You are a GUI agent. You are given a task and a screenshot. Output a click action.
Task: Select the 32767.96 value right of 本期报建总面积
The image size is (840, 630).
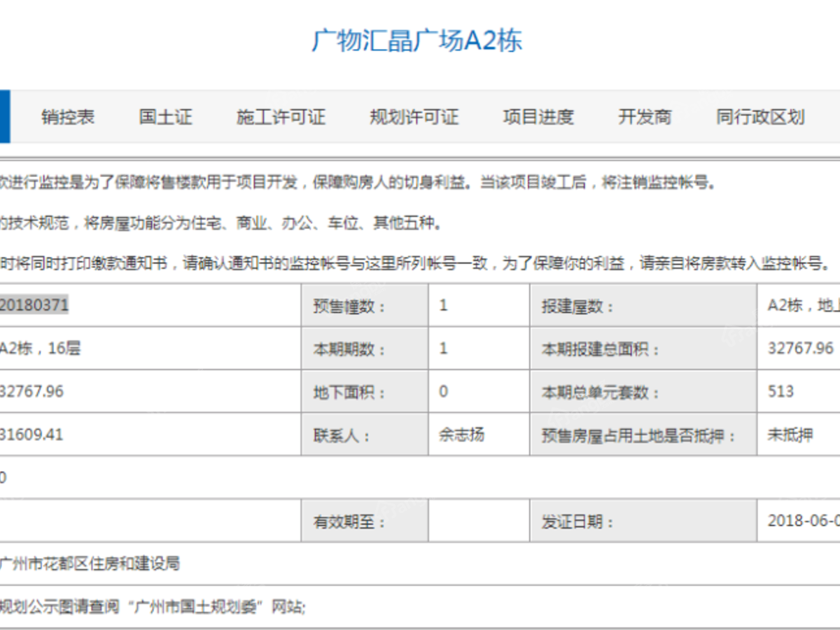tap(801, 348)
